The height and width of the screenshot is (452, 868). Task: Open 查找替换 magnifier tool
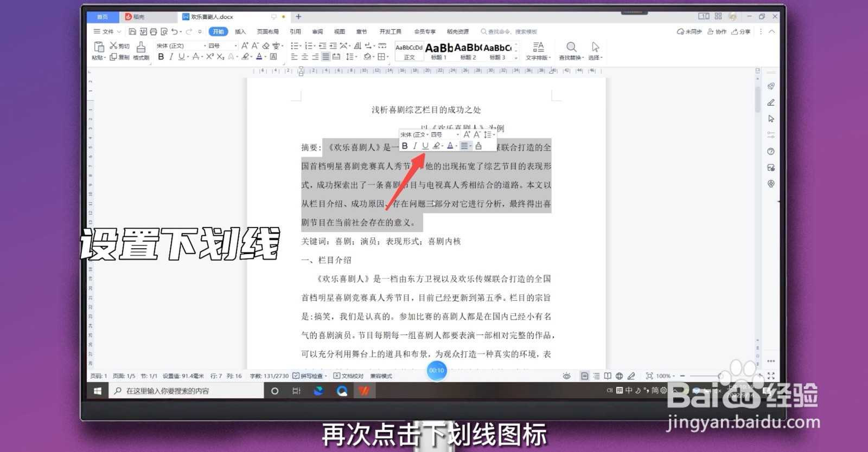(x=571, y=50)
